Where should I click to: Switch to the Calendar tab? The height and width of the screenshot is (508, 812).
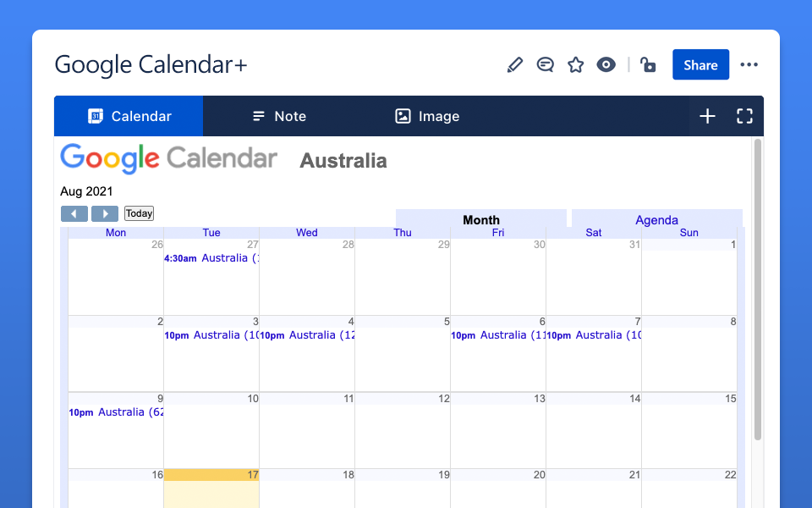click(129, 116)
